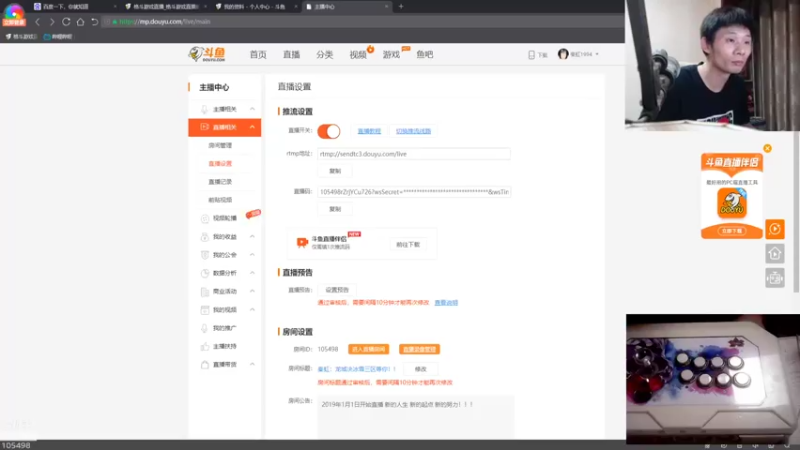Click the 设置预告 button
This screenshot has height=450, width=800.
pyautogui.click(x=337, y=290)
